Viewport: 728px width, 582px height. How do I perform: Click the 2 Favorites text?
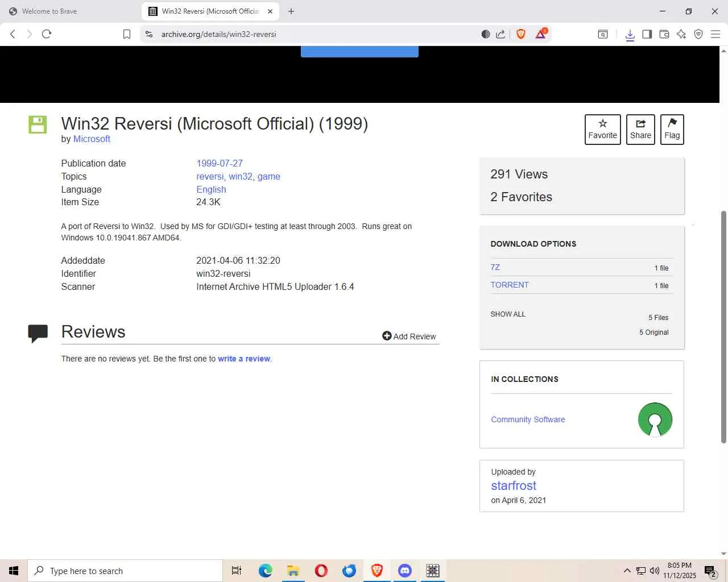click(521, 197)
